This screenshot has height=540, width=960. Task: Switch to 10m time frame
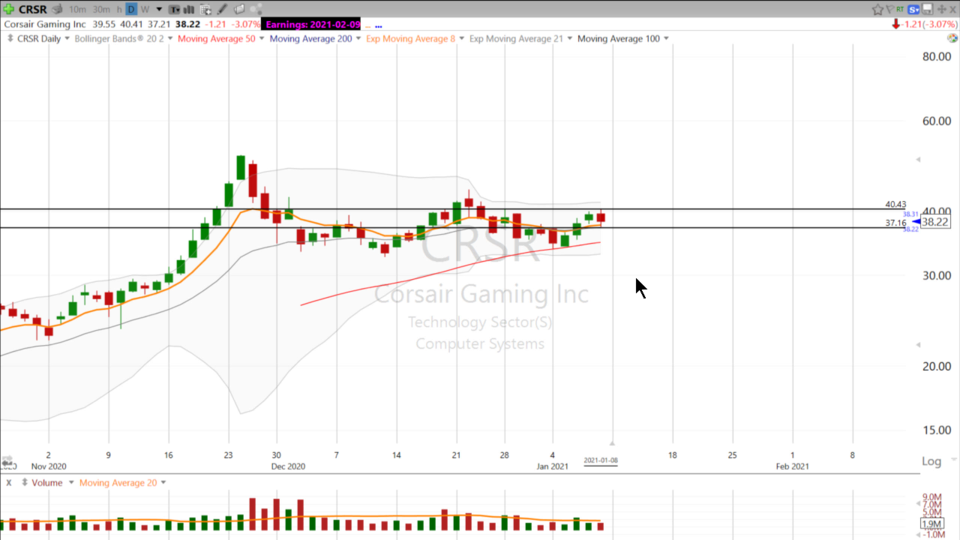(x=77, y=9)
